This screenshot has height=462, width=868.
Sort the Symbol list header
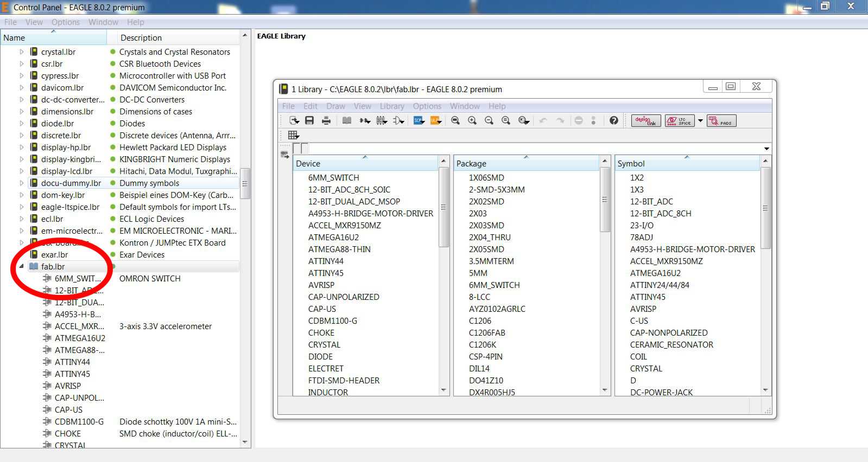(x=687, y=163)
